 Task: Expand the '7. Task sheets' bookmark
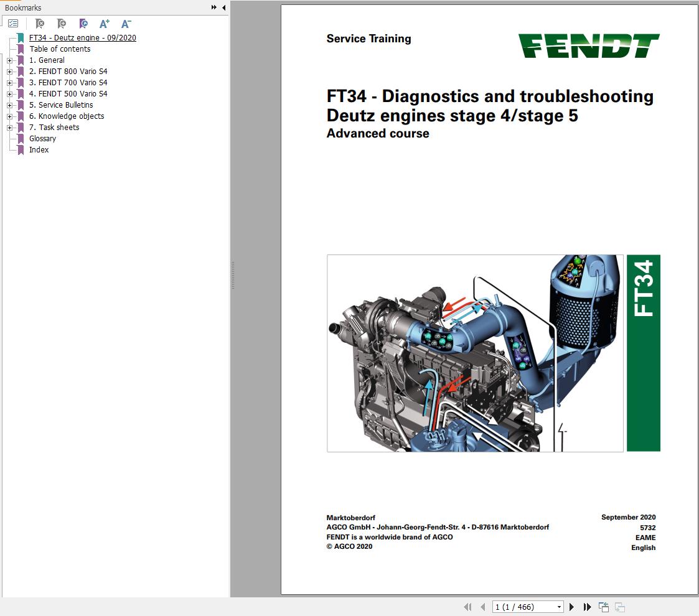(x=10, y=128)
